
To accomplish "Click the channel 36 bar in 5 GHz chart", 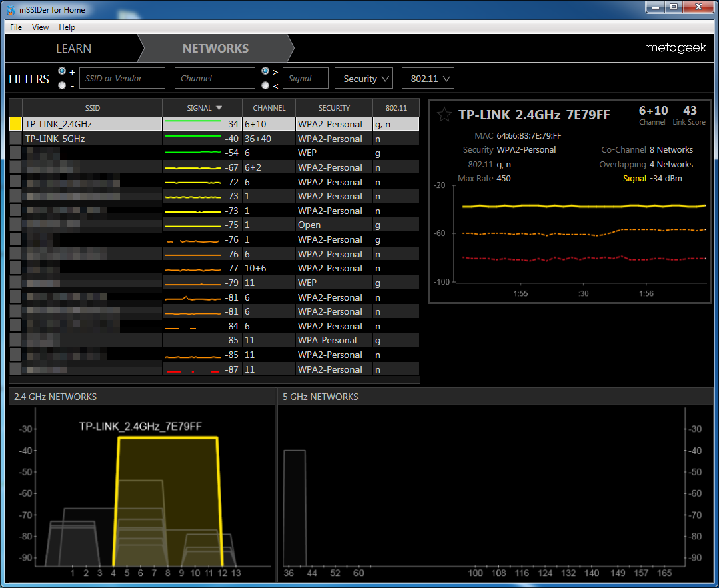I will [x=294, y=508].
